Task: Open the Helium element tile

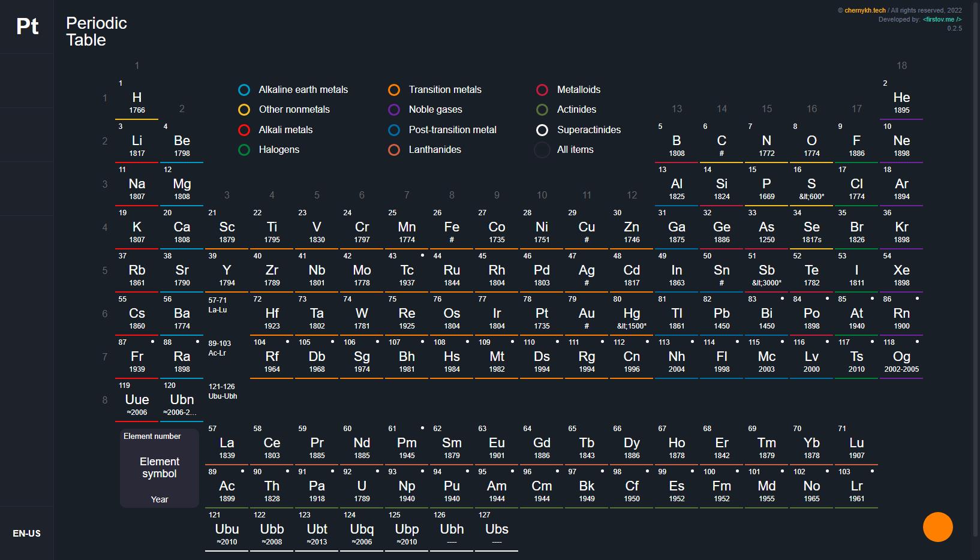Action: coord(901,98)
